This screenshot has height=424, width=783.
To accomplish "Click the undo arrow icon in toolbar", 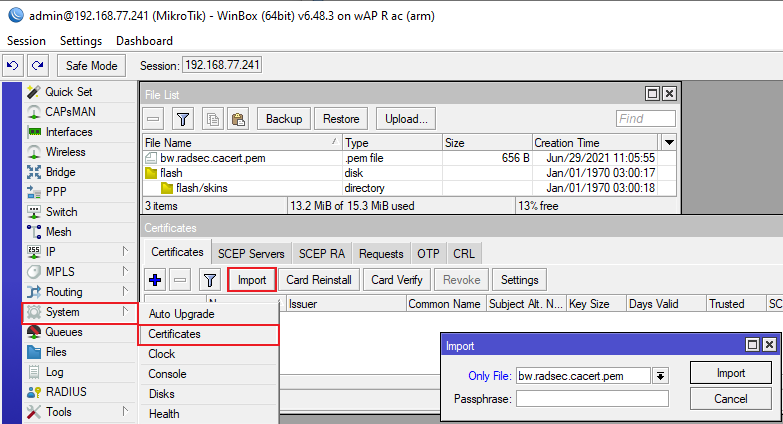I will 13,65.
